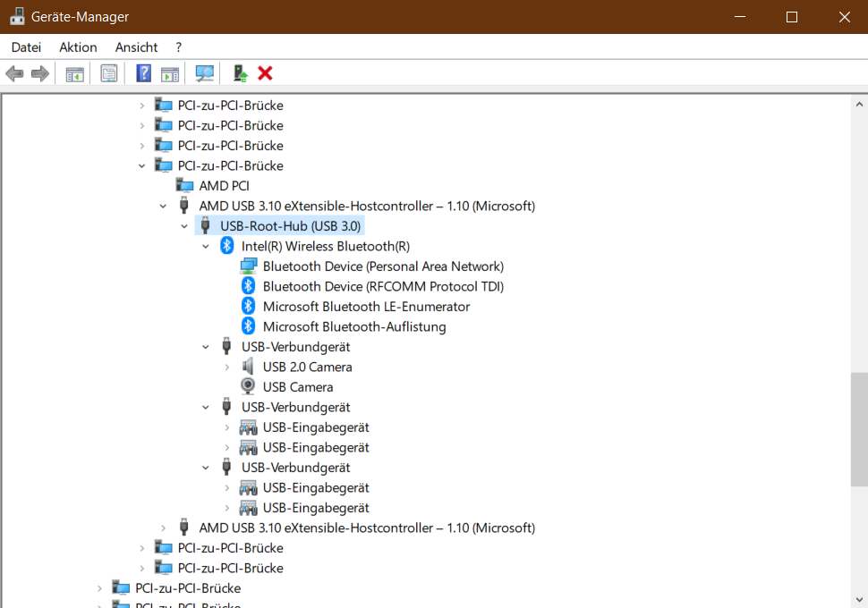This screenshot has width=868, height=608.
Task: Toggle the action pane toolbar icon
Action: click(x=170, y=73)
